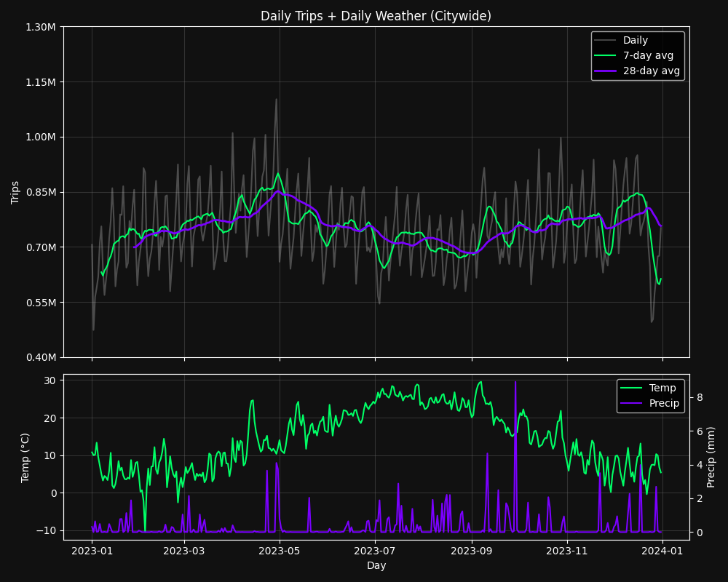Viewport: 728px width, 582px height.
Task: Select the 2024-01 date tick label
Action: coord(662,551)
